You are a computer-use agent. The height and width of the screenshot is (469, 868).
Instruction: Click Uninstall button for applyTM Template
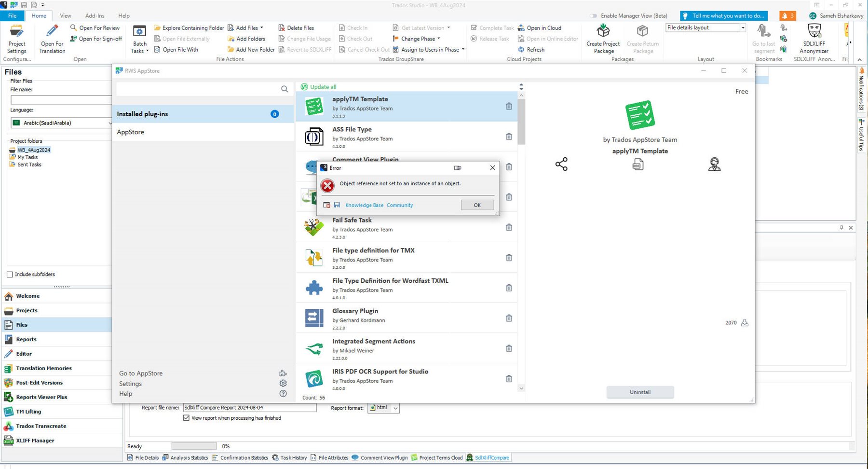(640, 392)
